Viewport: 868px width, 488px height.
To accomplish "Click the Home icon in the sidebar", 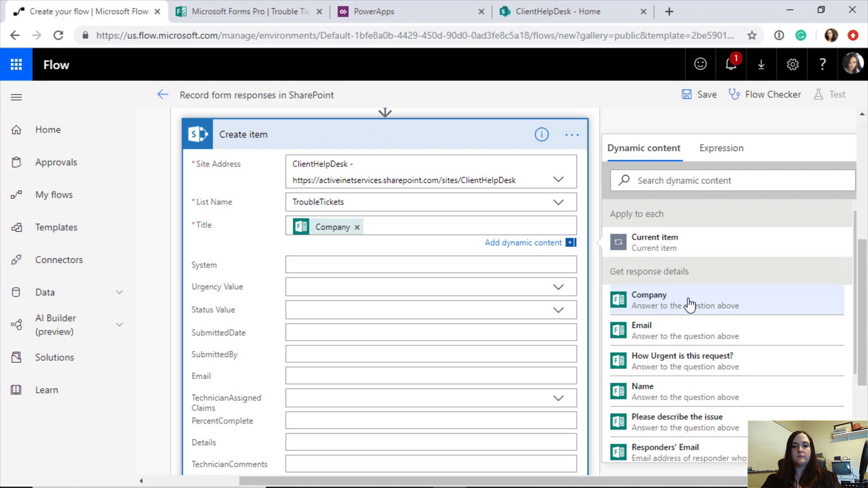I will (x=16, y=130).
